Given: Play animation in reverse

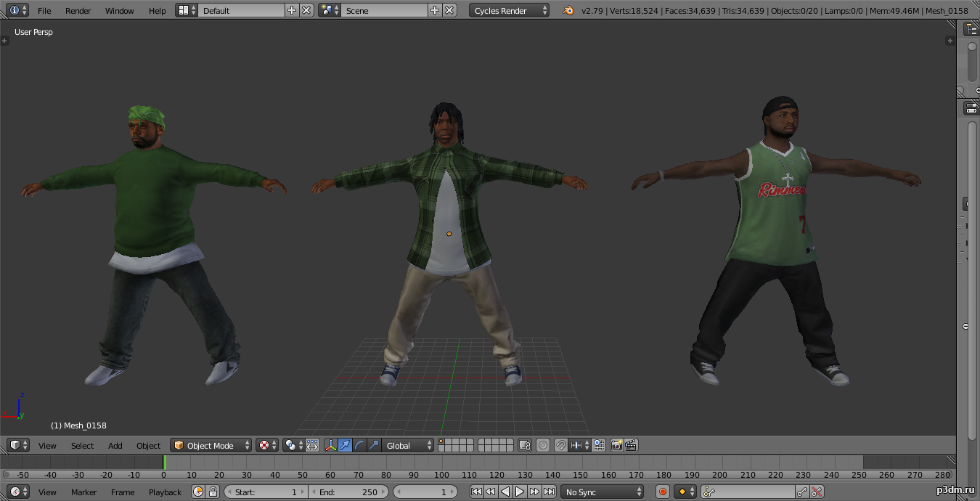Looking at the screenshot, I should (x=505, y=492).
